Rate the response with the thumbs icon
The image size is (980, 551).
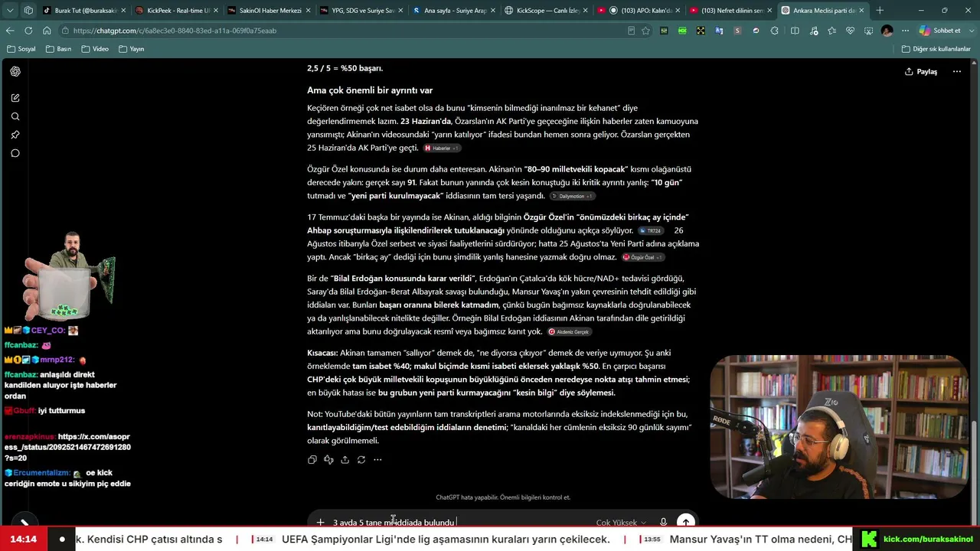coord(328,460)
